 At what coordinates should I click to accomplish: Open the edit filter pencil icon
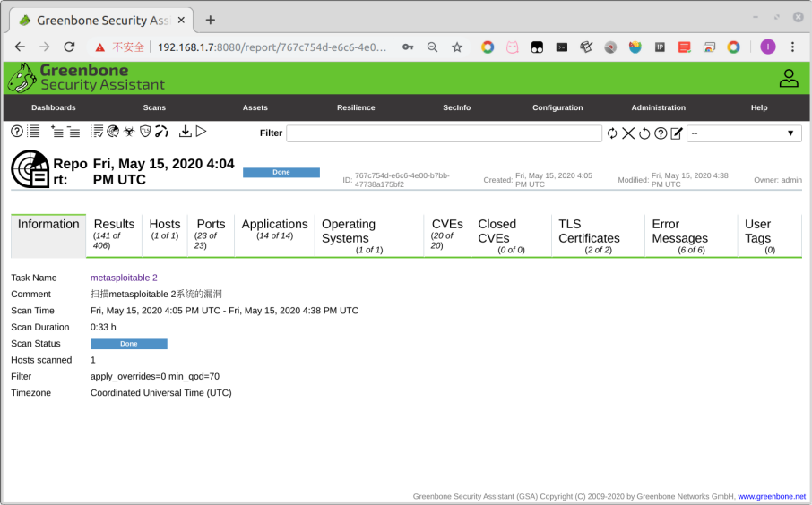pyautogui.click(x=677, y=133)
